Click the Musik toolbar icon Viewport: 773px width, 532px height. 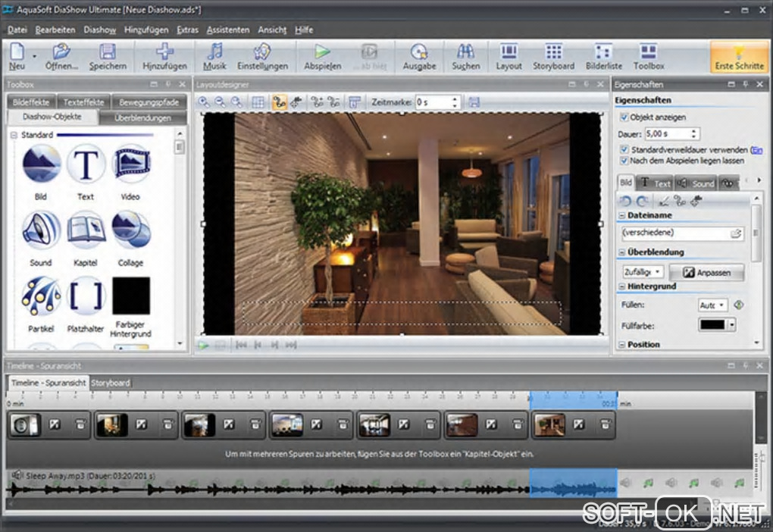click(x=214, y=56)
